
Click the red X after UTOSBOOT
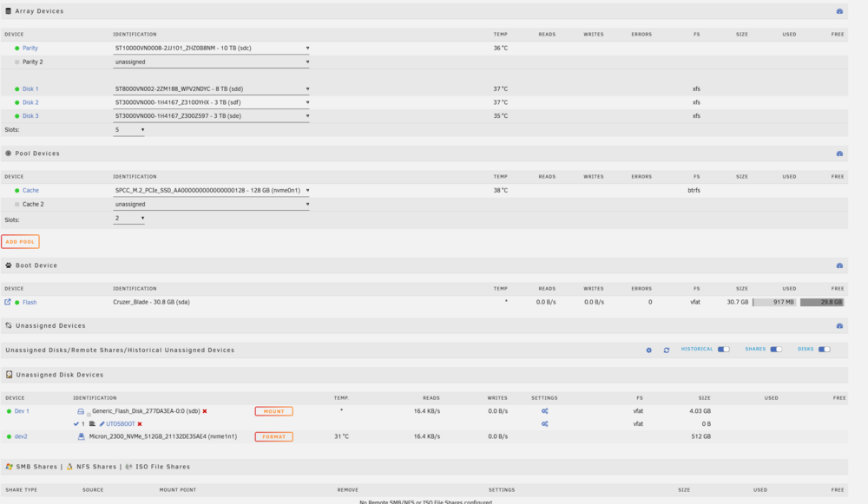tap(140, 424)
